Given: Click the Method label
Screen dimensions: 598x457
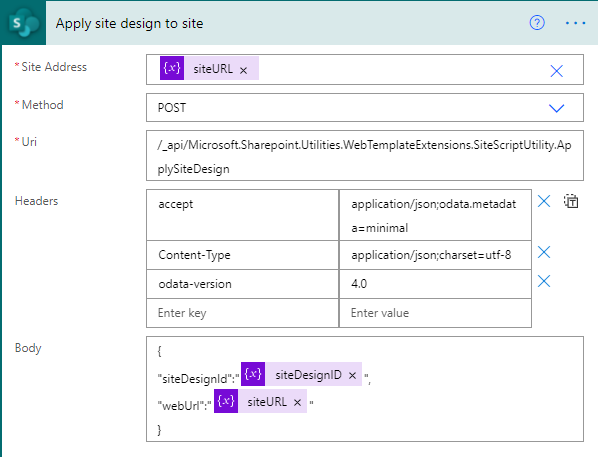Looking at the screenshot, I should 43,105.
